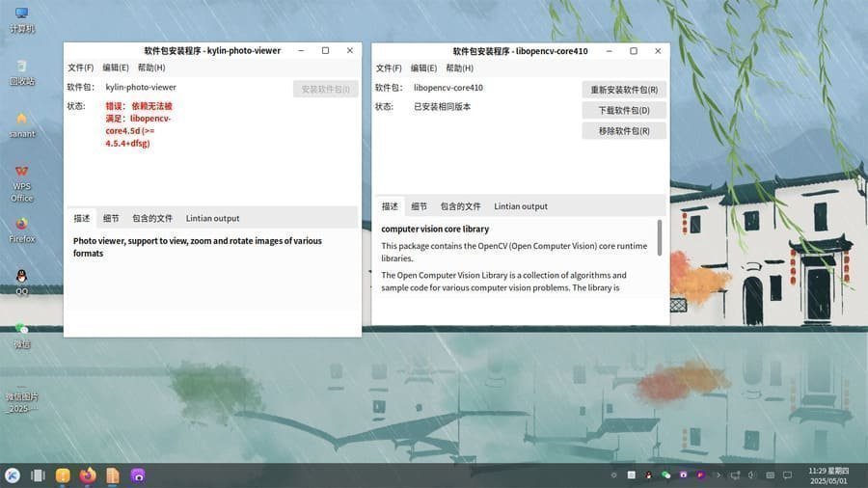Click the WeChat tray icon
This screenshot has width=868, height=488.
(665, 474)
